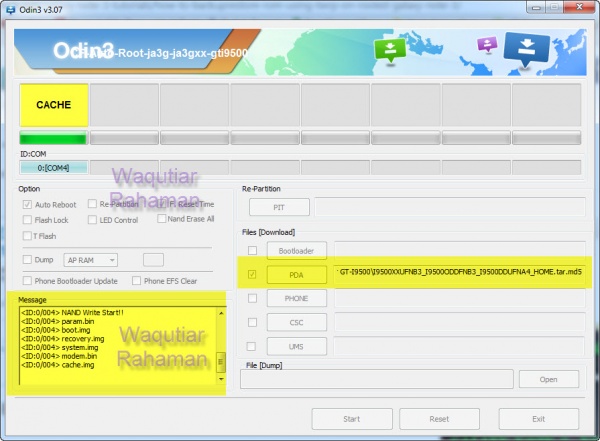
Task: Open the AP RAM dropdown
Action: click(91, 260)
